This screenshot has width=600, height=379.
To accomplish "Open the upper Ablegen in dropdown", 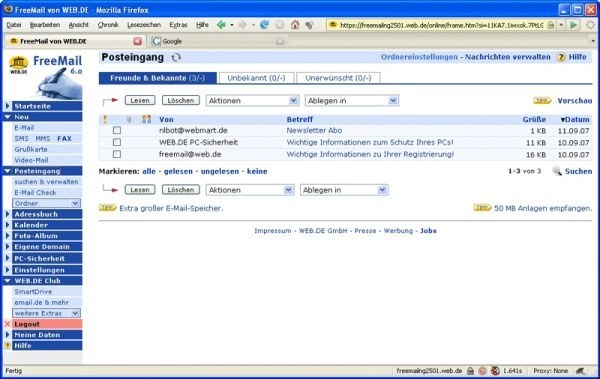I will click(x=352, y=100).
